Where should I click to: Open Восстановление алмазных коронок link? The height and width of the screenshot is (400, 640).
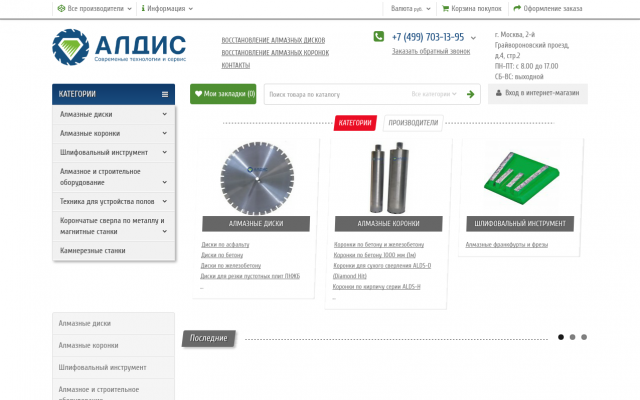(x=275, y=53)
